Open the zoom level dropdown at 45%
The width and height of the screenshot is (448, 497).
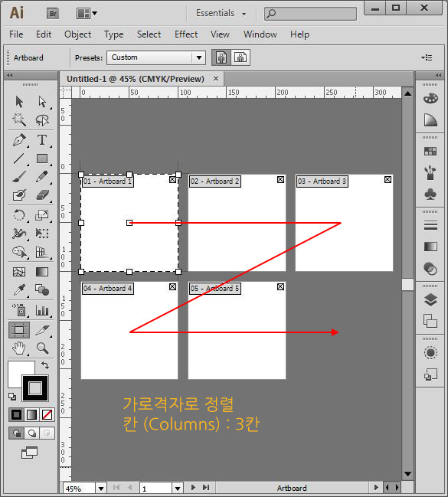pyautogui.click(x=101, y=489)
